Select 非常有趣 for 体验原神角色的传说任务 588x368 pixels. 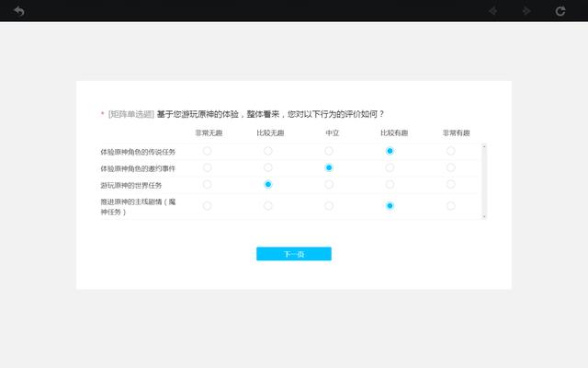(450, 151)
